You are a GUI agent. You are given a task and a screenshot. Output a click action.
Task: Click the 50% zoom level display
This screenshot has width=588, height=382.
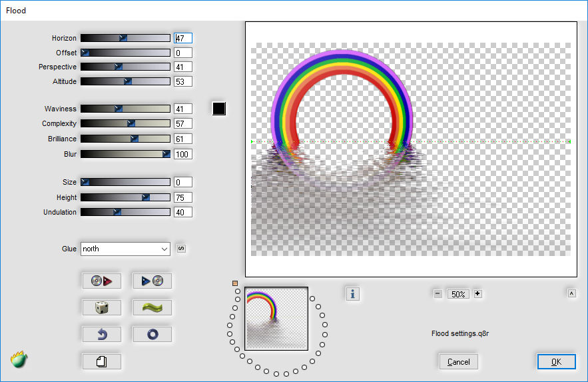[x=458, y=294]
